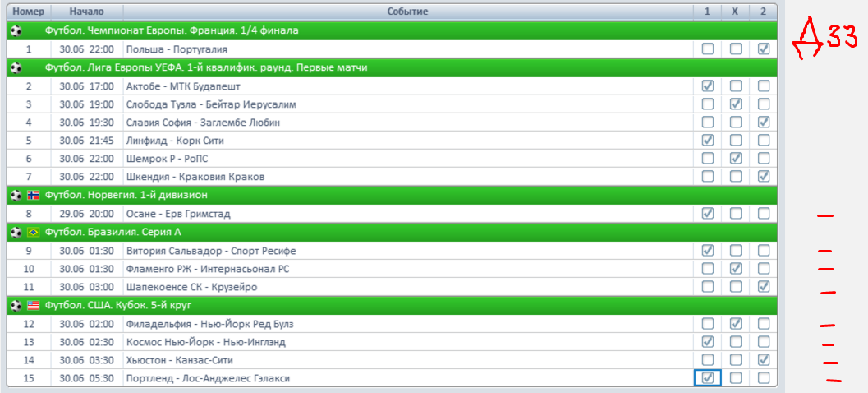Screen dimensions: 868x393
Task: Collapse the Бразилия. Серия А group
Action: tap(393, 232)
